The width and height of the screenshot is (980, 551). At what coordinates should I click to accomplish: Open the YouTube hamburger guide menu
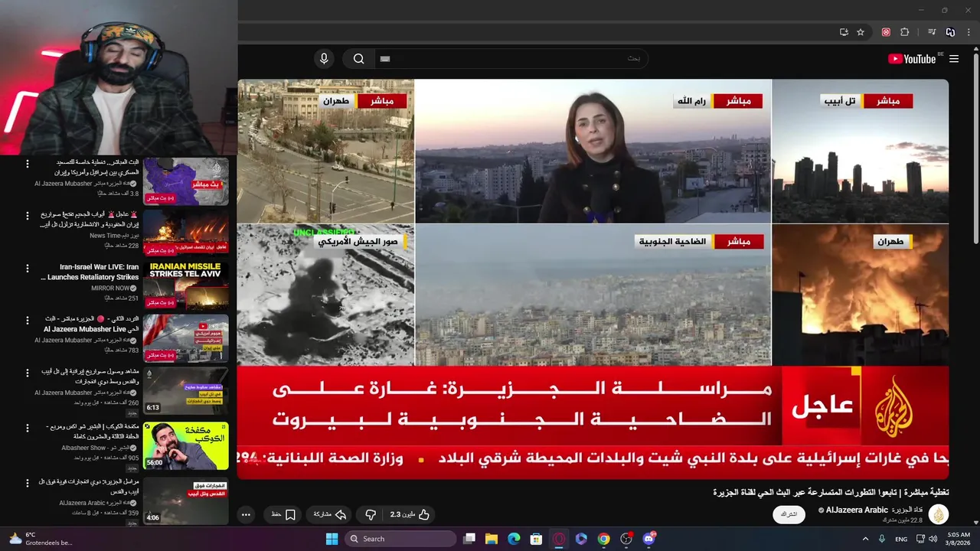coord(954,59)
